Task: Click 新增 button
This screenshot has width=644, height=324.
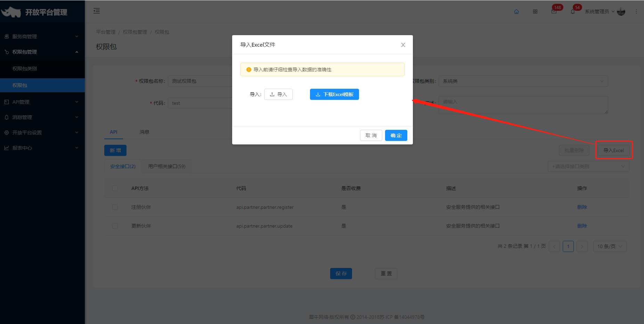Action: pos(115,150)
